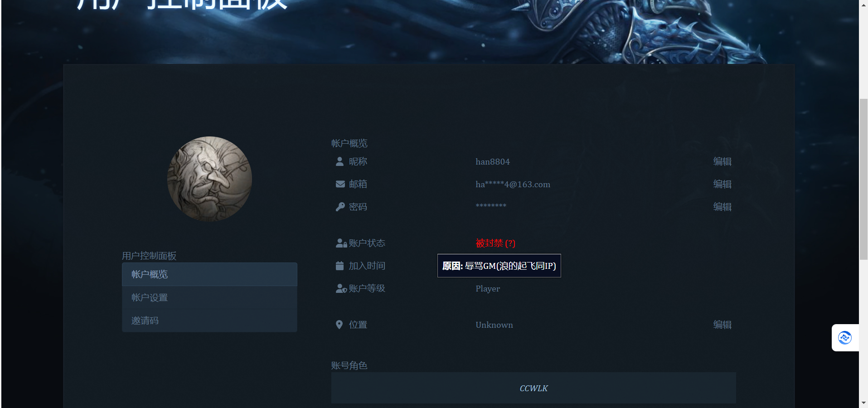Select the CCWLK character row
This screenshot has height=408, width=868.
click(x=533, y=388)
